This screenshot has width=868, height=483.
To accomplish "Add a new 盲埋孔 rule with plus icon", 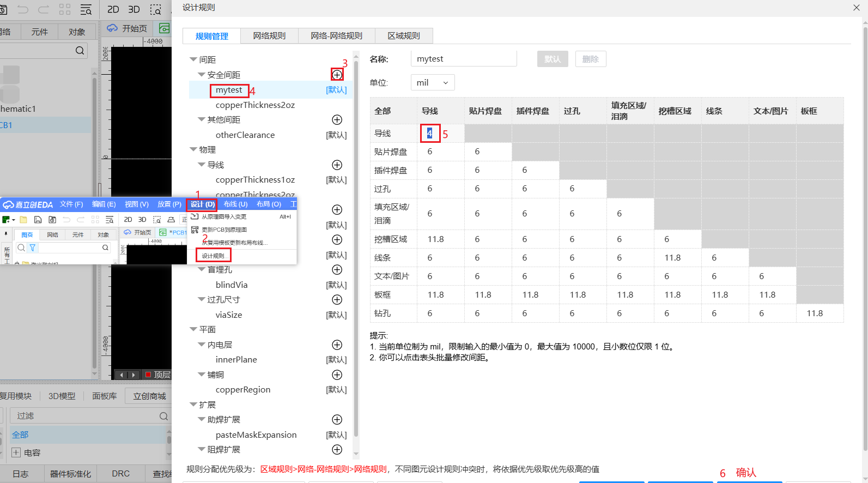I will point(337,269).
